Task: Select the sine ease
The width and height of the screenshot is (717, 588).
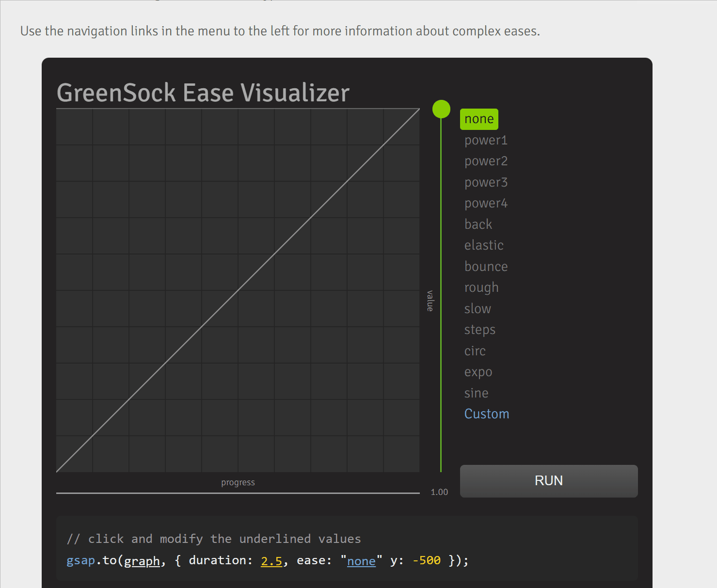Action: [476, 393]
